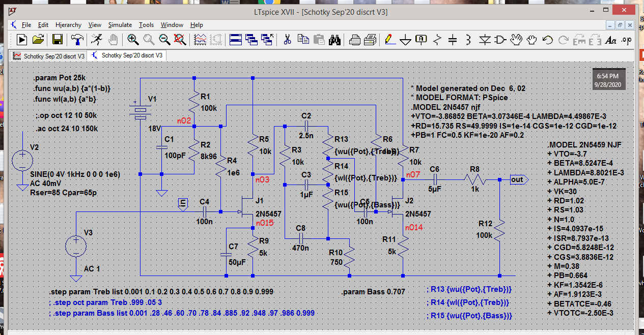Screen dimensions: 644x335
Task: Open the Simulate menu
Action: pos(120,24)
